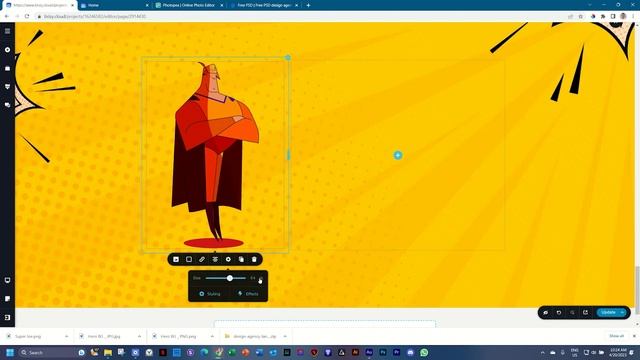
Task: Expand options arrow for Super Ice.png download
Action: click(67, 336)
